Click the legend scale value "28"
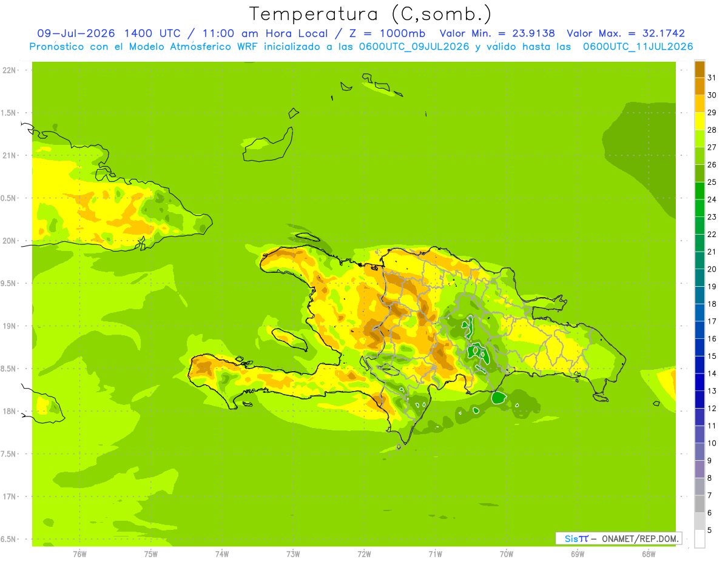 (712, 130)
